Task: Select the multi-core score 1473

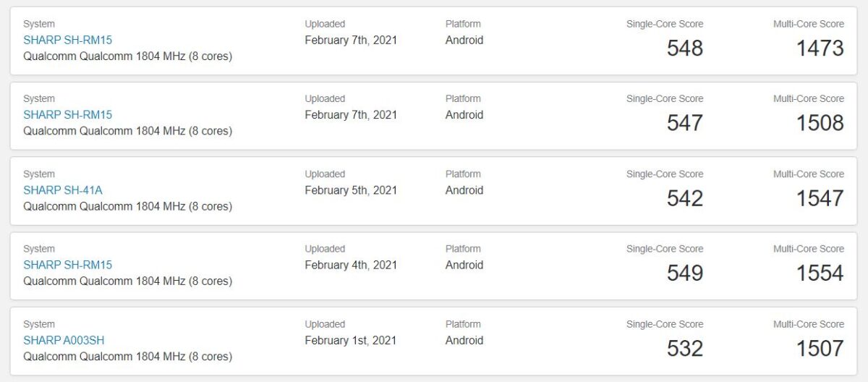Action: [820, 48]
